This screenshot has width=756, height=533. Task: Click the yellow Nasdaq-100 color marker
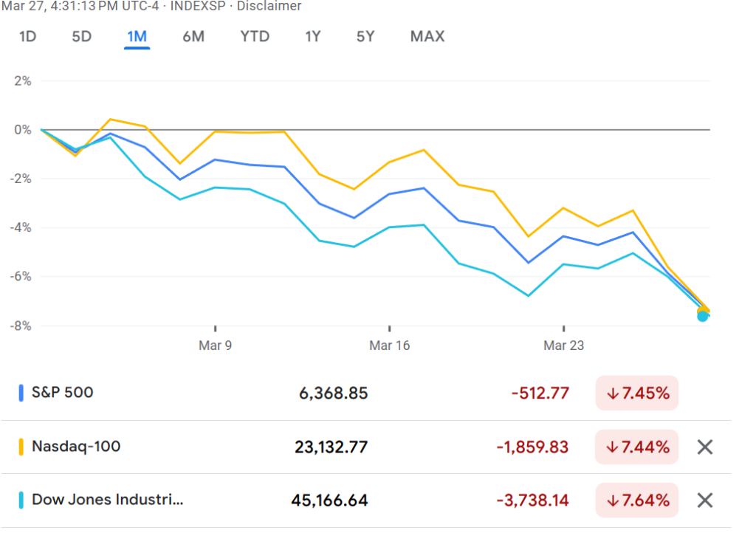[21, 447]
